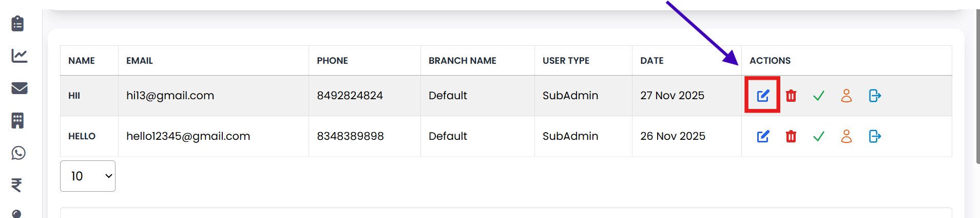Screen dimensions: 980x218
Task: Click the hi13@gmail.com email cell
Action: (x=170, y=96)
